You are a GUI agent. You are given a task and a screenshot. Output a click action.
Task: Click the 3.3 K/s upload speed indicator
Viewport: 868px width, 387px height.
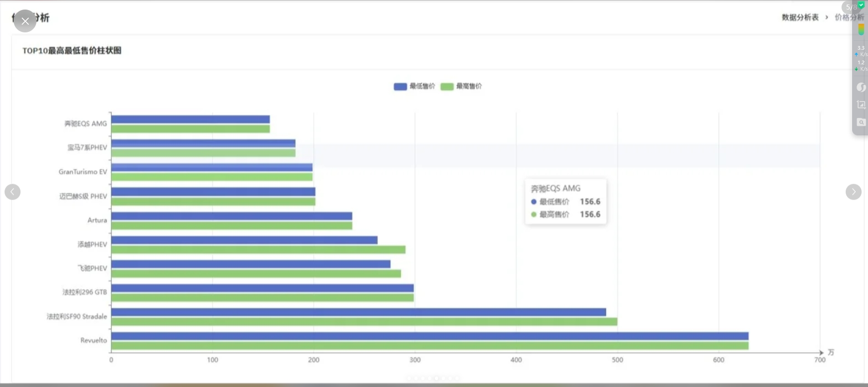point(861,51)
